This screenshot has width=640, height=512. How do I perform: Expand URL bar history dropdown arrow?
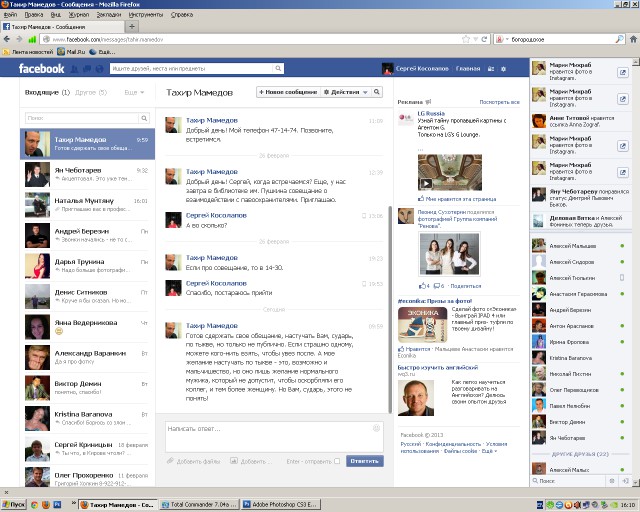click(476, 39)
